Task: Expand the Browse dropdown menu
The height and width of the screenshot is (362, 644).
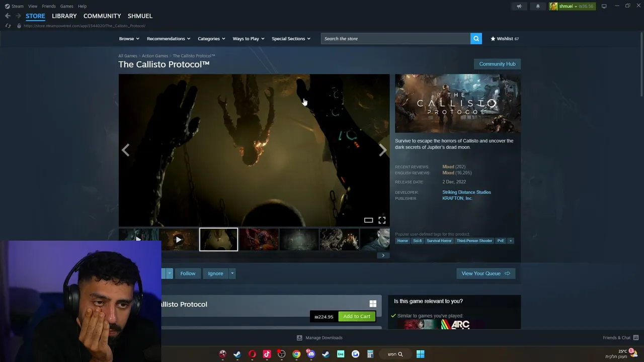Action: pos(129,39)
